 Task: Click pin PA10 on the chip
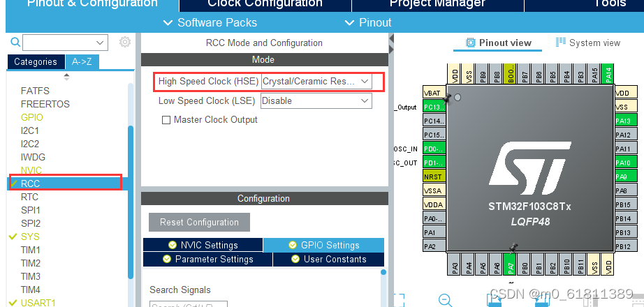point(626,163)
